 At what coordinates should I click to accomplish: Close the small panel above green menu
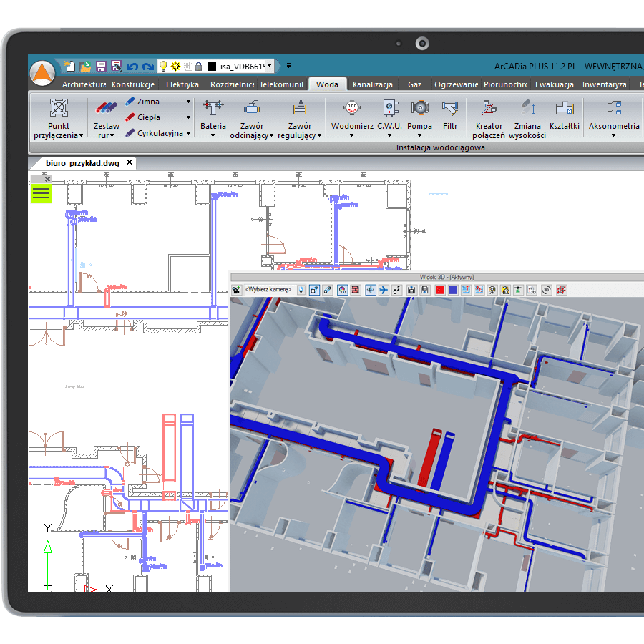click(x=48, y=179)
